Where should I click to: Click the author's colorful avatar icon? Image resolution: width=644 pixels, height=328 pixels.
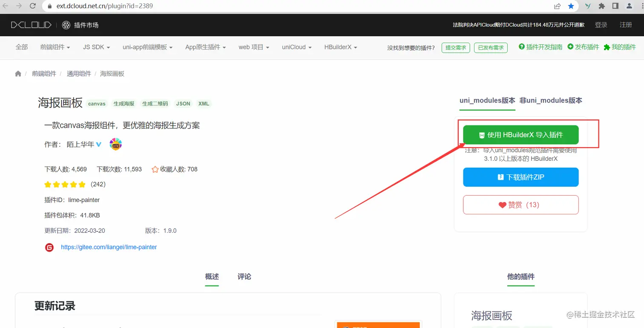[116, 144]
